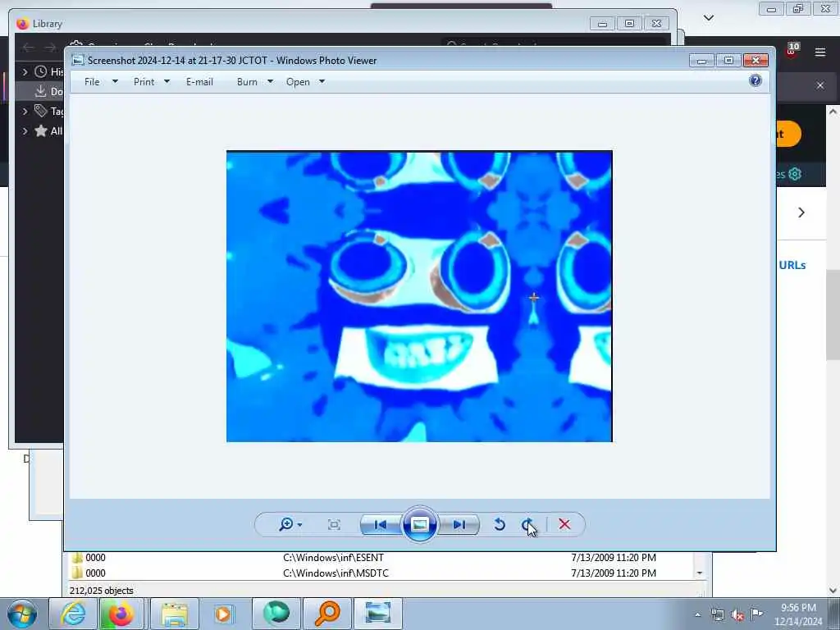Dismiss the Firefox bar with the X

pos(820,85)
